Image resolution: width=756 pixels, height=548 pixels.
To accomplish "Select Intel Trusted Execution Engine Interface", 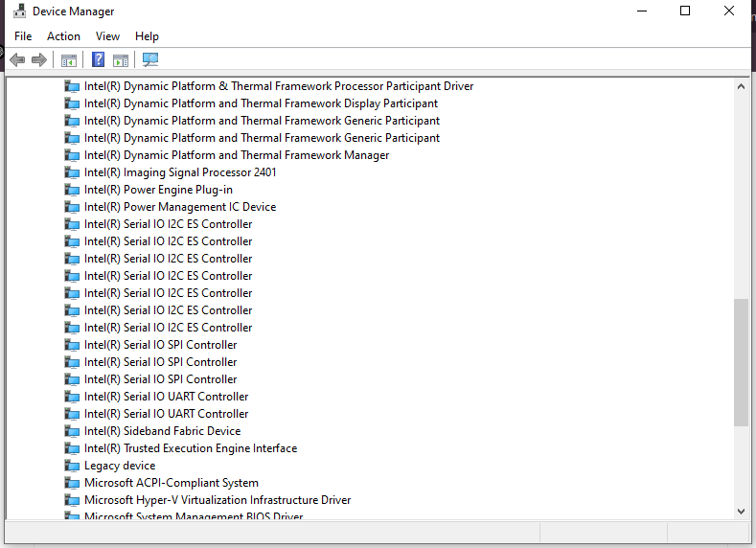I will (191, 448).
